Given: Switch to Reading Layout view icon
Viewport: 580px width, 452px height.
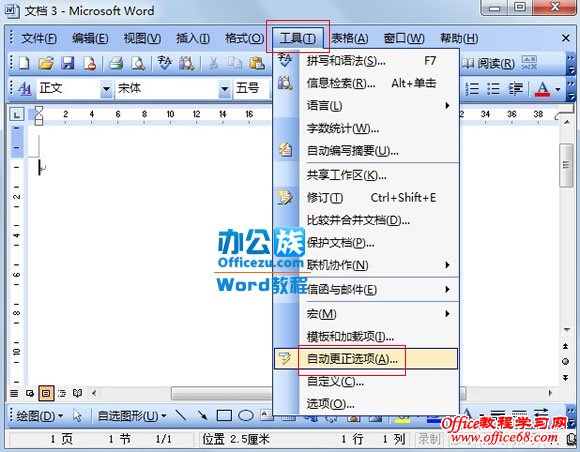Looking at the screenshot, I should 77,393.
